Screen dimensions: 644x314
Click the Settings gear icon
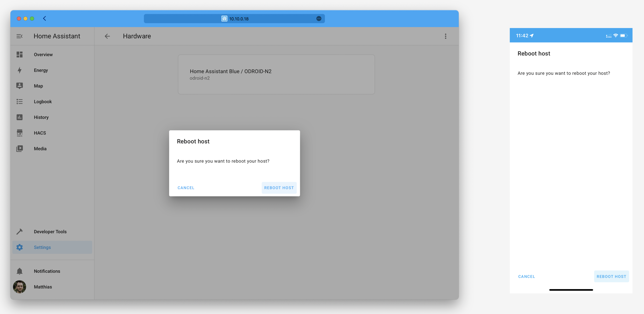[x=19, y=247]
